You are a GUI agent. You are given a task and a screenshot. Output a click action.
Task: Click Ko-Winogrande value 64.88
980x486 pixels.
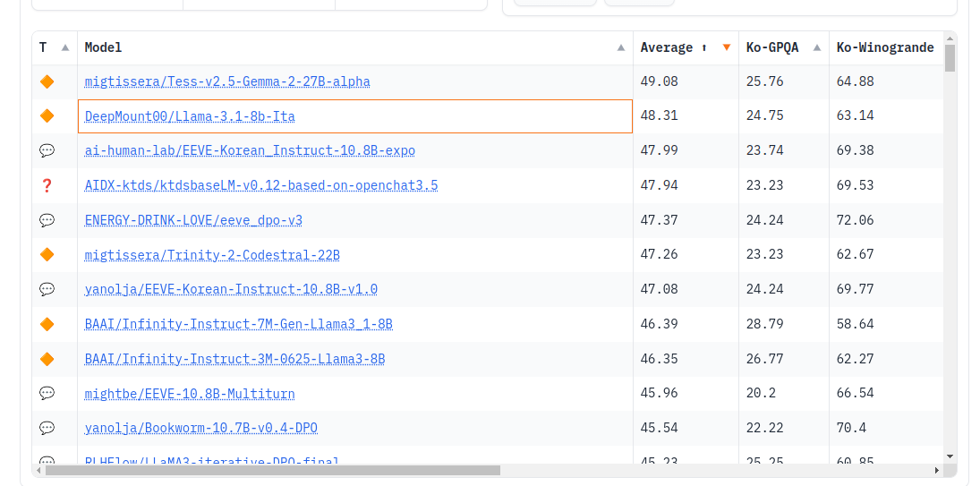pos(855,81)
